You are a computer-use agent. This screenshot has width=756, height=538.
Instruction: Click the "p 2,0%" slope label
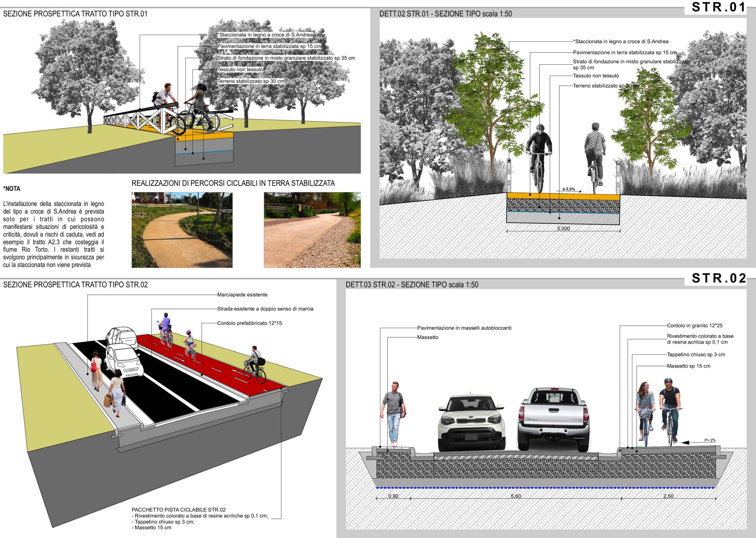coord(568,189)
